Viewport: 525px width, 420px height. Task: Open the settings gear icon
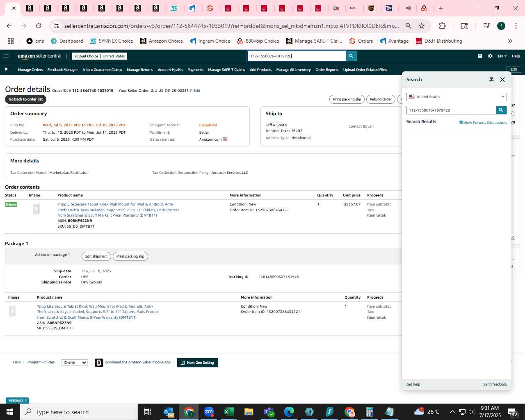point(490,56)
